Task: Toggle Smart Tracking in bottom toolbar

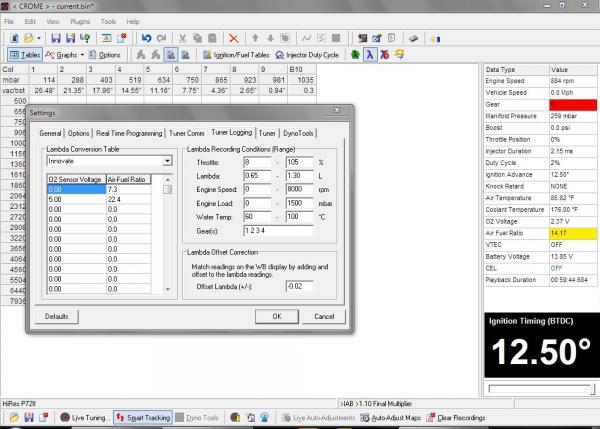Action: point(143,418)
